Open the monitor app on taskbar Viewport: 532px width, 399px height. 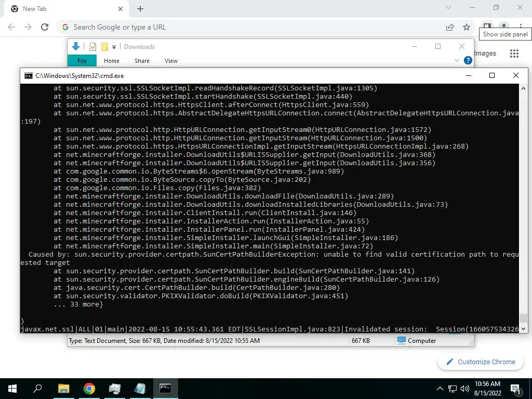[x=115, y=389]
